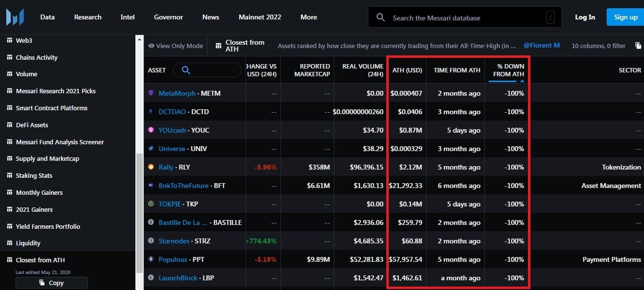Select the Supply and Marketcap screener
Screen dimensions: 644x290
48,158
